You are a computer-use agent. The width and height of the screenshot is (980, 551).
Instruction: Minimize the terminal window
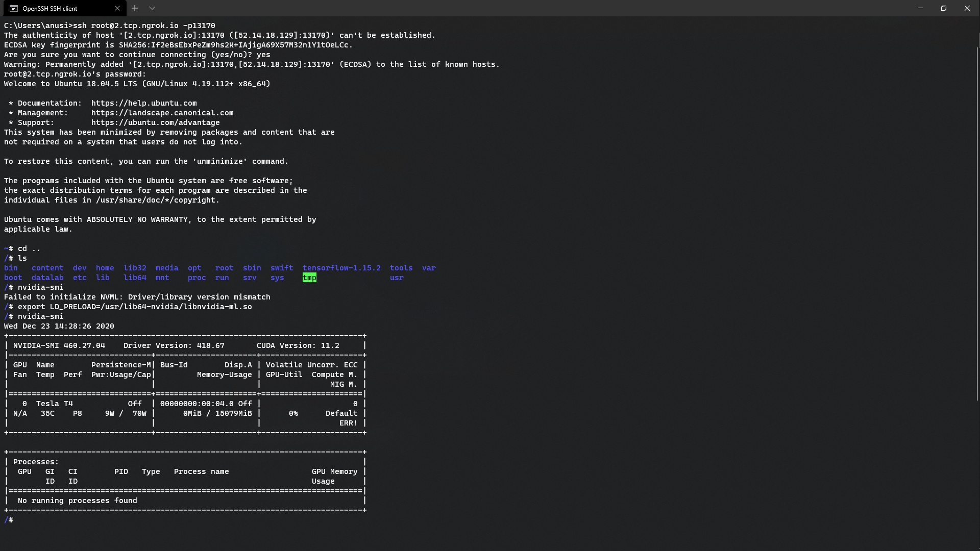tap(920, 8)
